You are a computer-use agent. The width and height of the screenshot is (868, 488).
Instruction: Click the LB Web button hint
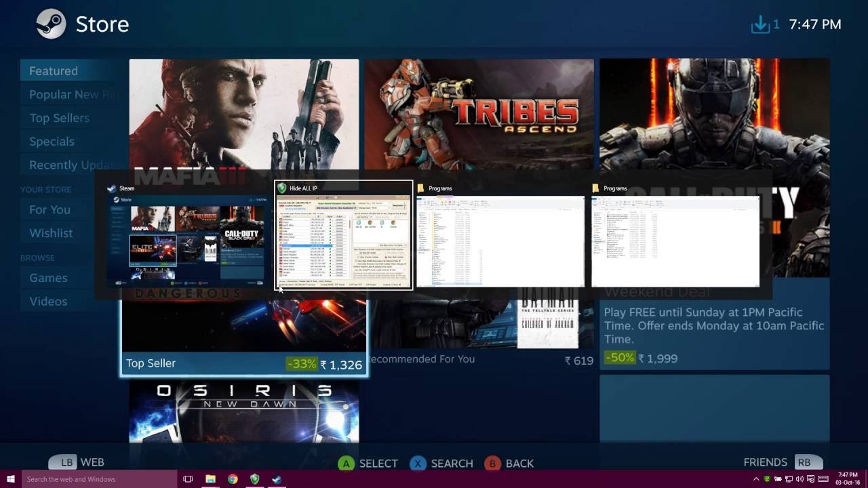[77, 462]
